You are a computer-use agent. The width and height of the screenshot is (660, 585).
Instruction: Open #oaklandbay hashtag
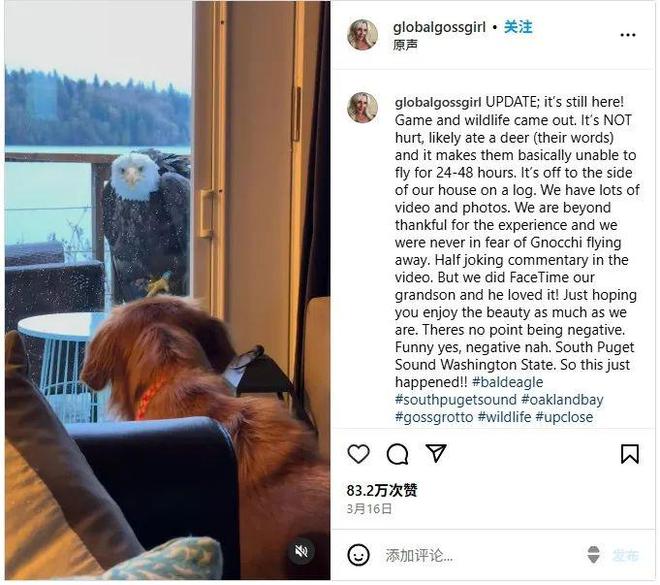(x=562, y=400)
